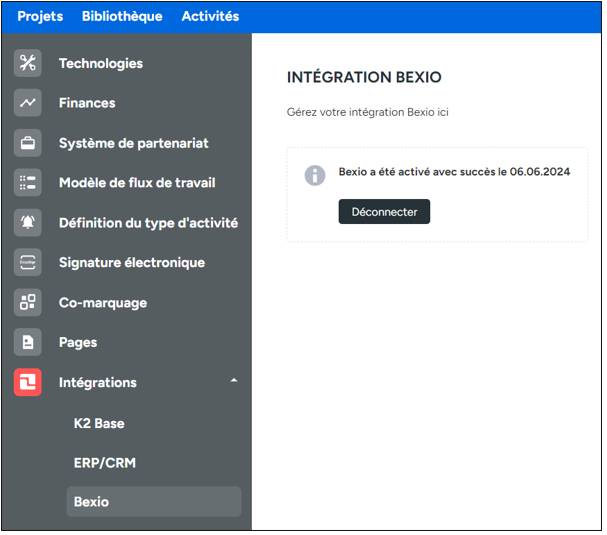Viewport: 607px width, 535px height.
Task: Click the Technologies wrench icon
Action: [28, 63]
